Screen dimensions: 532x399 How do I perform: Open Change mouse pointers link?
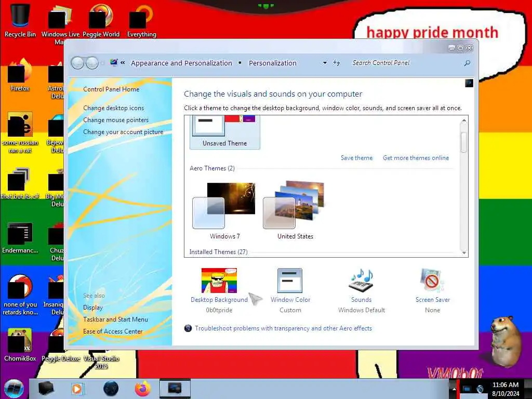point(116,120)
